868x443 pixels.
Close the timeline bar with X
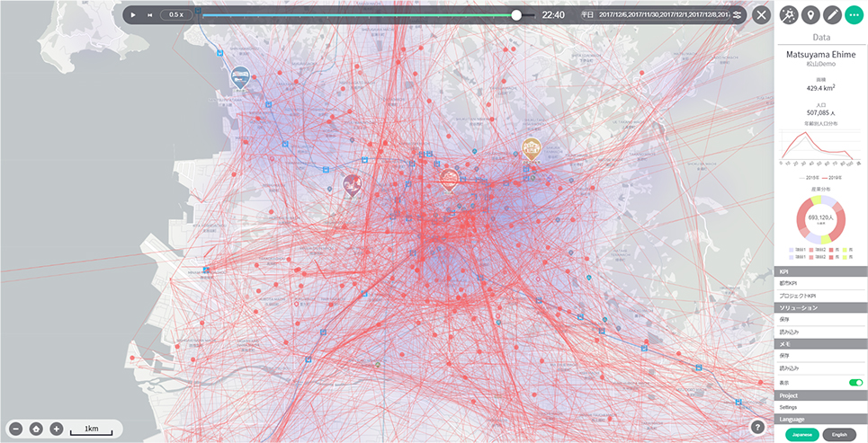[x=762, y=15]
